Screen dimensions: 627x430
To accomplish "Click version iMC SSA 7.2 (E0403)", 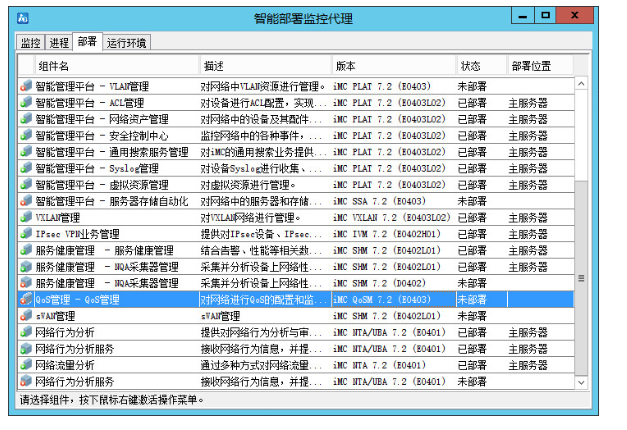I will pos(379,201).
